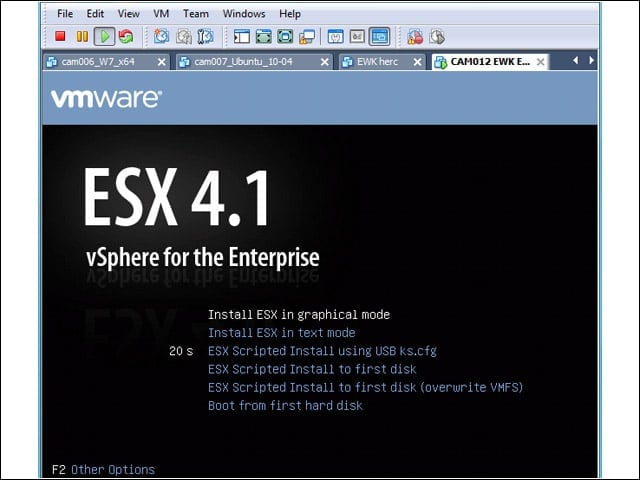The height and width of the screenshot is (480, 640).
Task: Click the red Power Off stop button
Action: point(60,36)
